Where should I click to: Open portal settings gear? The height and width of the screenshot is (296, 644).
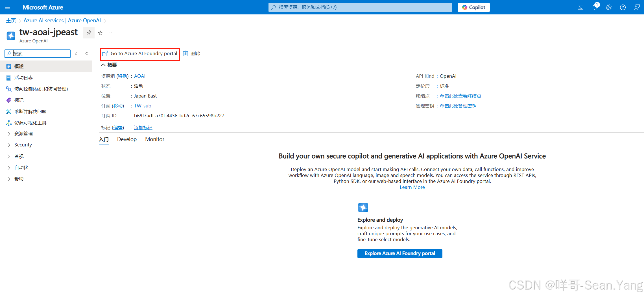click(x=609, y=7)
